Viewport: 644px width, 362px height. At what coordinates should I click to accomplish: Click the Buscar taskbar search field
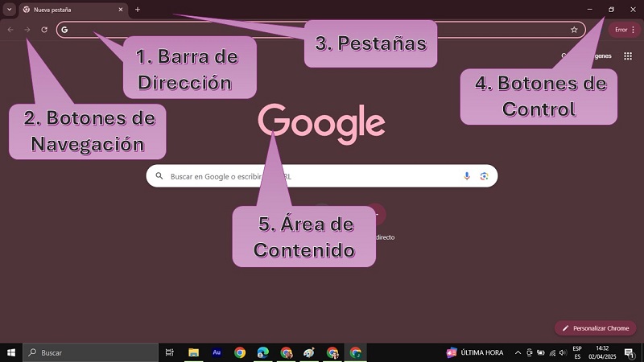(x=90, y=352)
